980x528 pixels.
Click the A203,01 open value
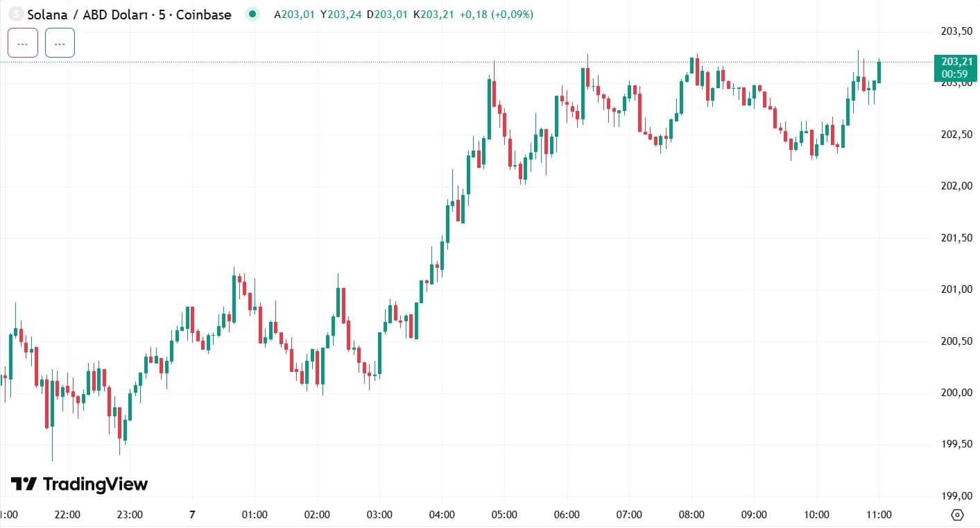click(x=295, y=15)
